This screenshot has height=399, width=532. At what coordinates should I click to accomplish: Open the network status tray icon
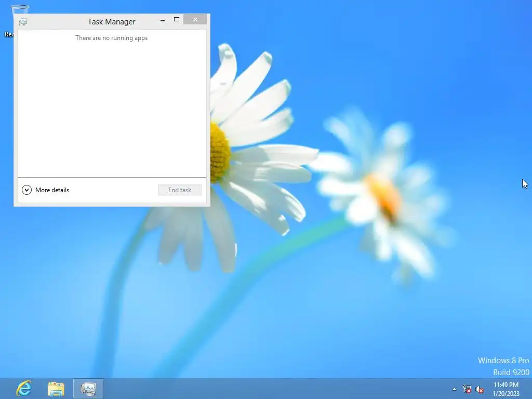coord(467,389)
